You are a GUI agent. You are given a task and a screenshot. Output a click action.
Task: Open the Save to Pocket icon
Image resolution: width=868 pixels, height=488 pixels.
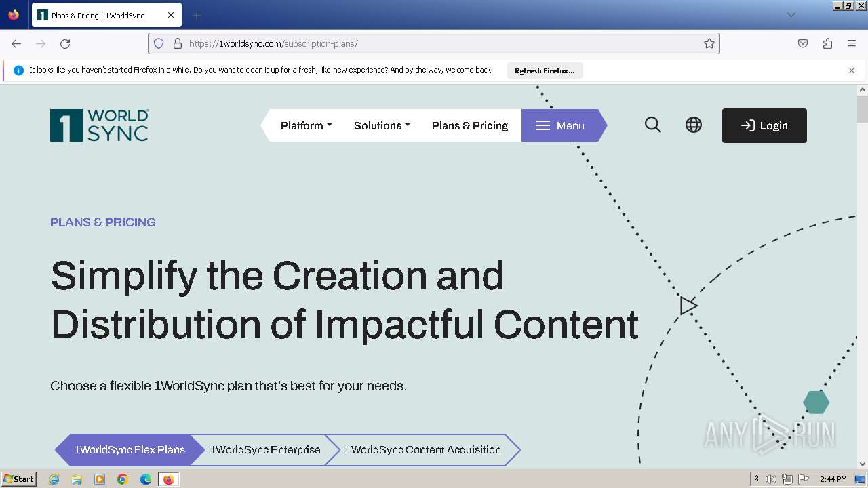(803, 43)
